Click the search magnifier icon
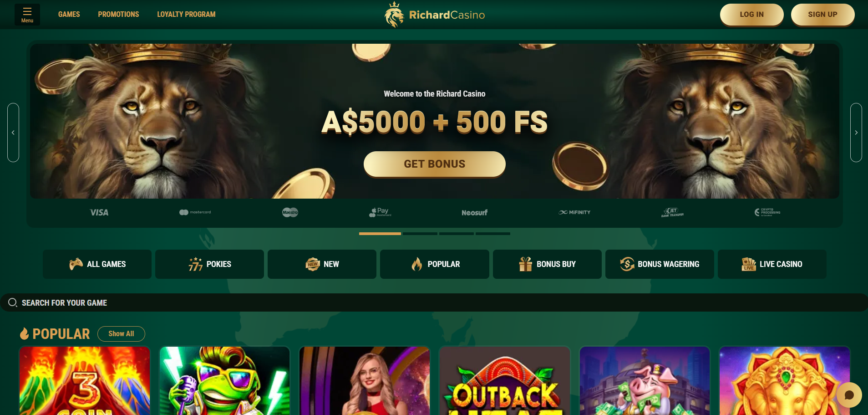This screenshot has width=868, height=415. tap(13, 302)
